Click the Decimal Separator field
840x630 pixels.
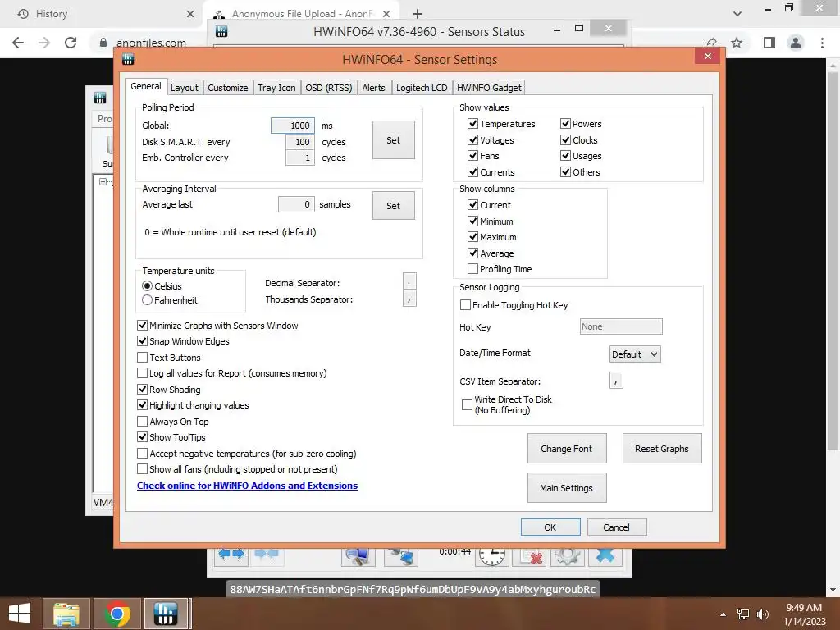point(409,282)
